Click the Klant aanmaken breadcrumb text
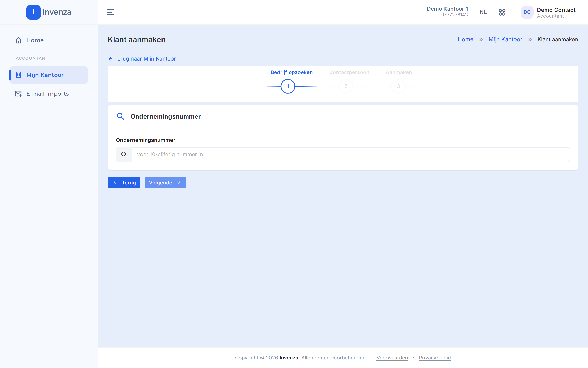This screenshot has height=368, width=588. 558,39
